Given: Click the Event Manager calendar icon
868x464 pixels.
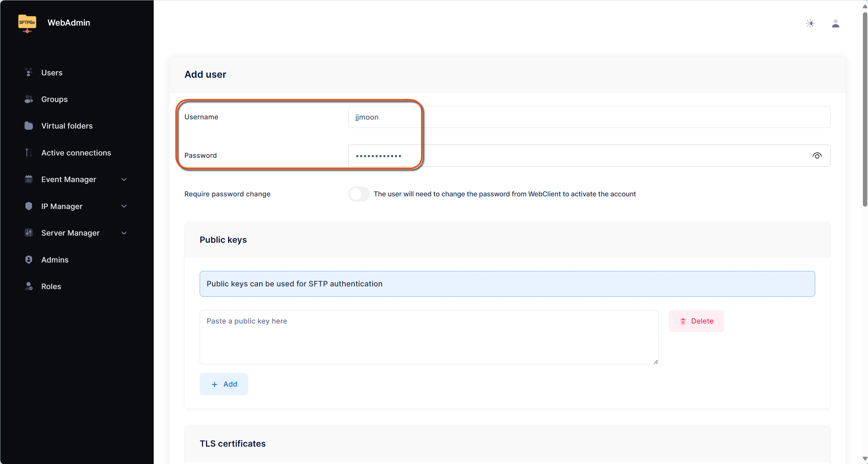Looking at the screenshot, I should click(x=29, y=179).
